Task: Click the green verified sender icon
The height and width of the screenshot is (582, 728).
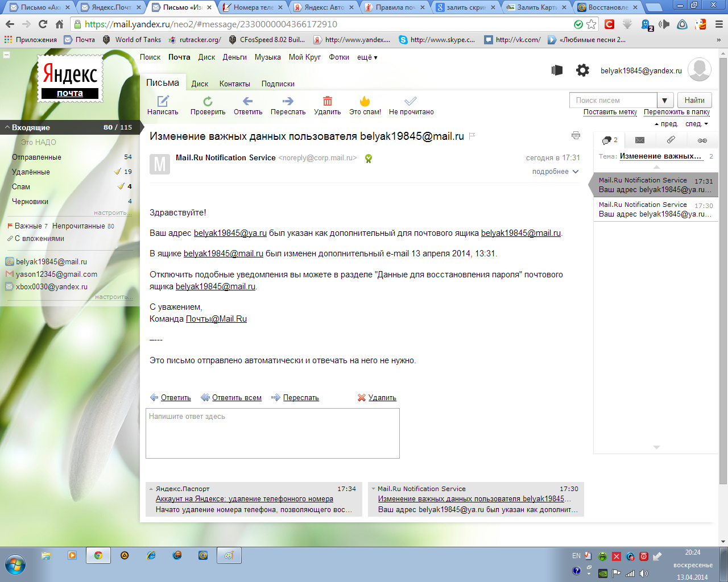Action: coord(369,159)
